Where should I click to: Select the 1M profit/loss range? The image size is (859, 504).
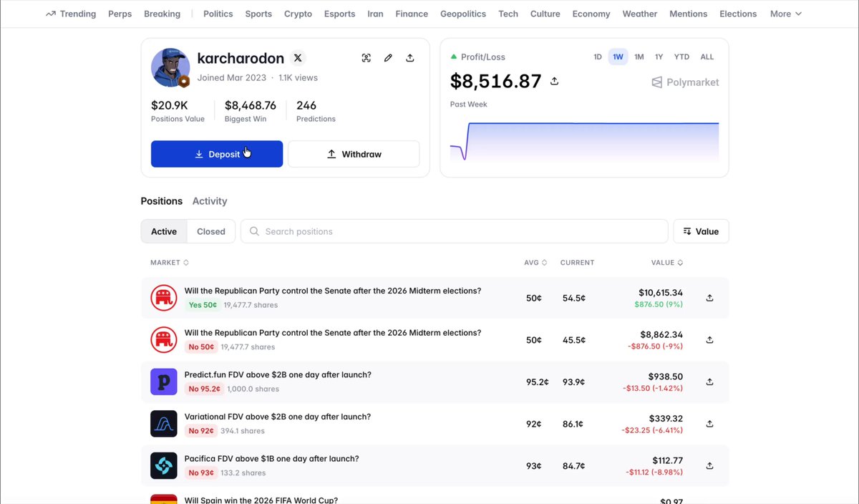pyautogui.click(x=639, y=57)
